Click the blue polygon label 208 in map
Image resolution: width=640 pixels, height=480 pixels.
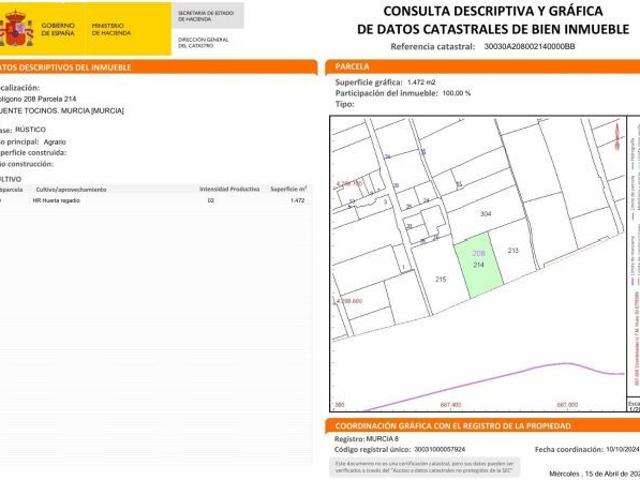[x=478, y=253]
